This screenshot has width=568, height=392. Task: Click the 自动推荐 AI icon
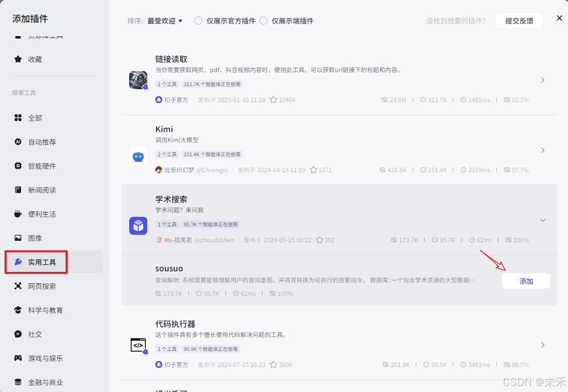18,142
